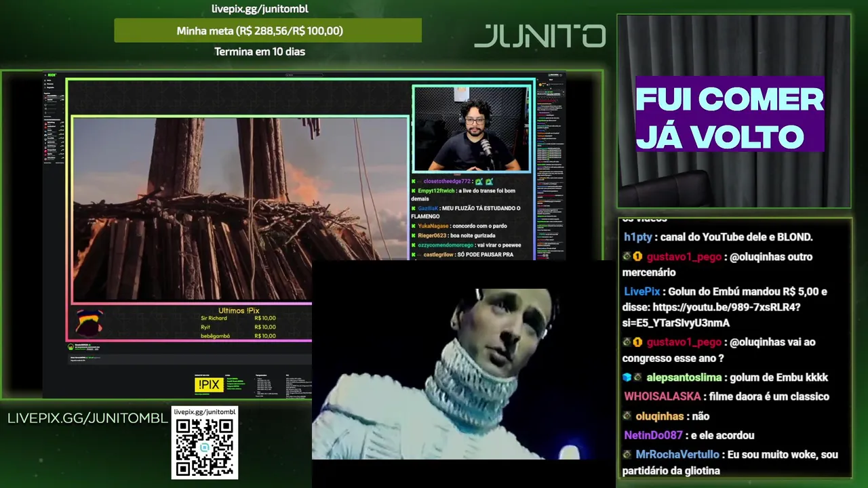Click the badge icon beside oluqinhas
This screenshot has height=488, width=868.
point(627,416)
